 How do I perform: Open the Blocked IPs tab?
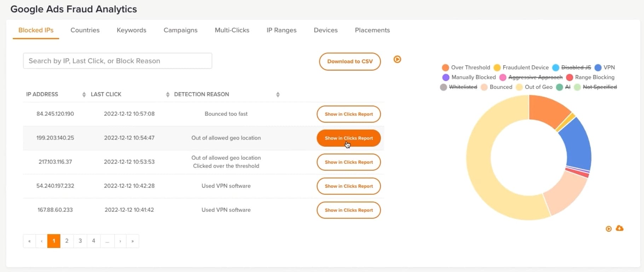pyautogui.click(x=36, y=30)
